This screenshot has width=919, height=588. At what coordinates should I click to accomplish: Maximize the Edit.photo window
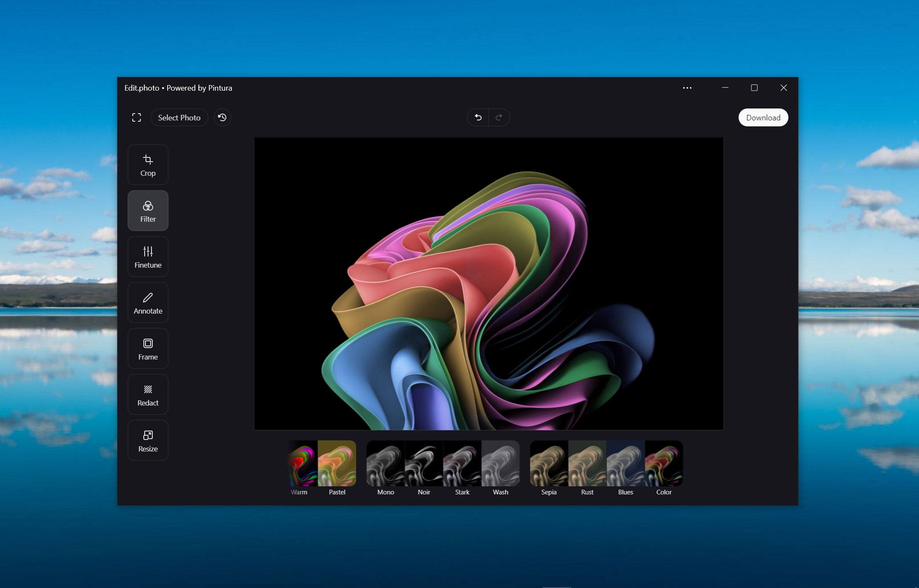point(754,88)
